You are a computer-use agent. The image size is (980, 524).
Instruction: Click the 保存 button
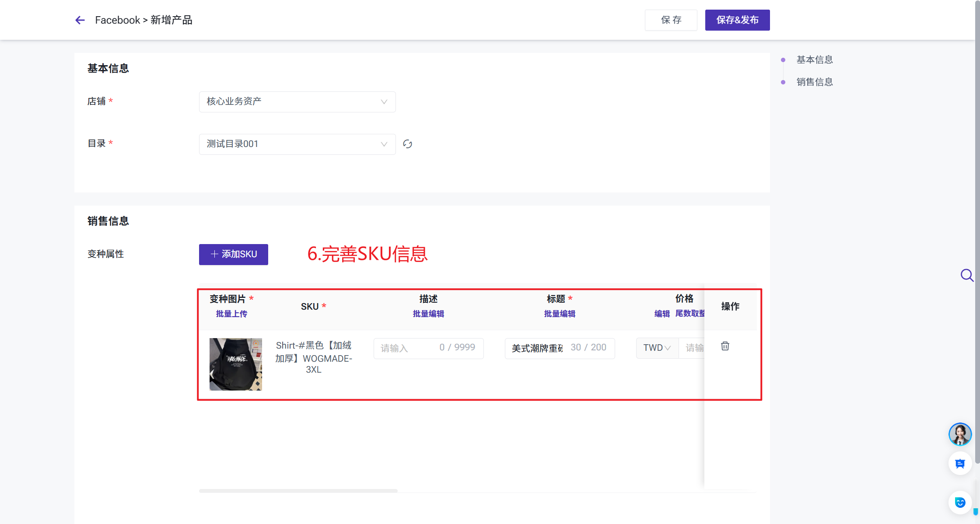(671, 20)
